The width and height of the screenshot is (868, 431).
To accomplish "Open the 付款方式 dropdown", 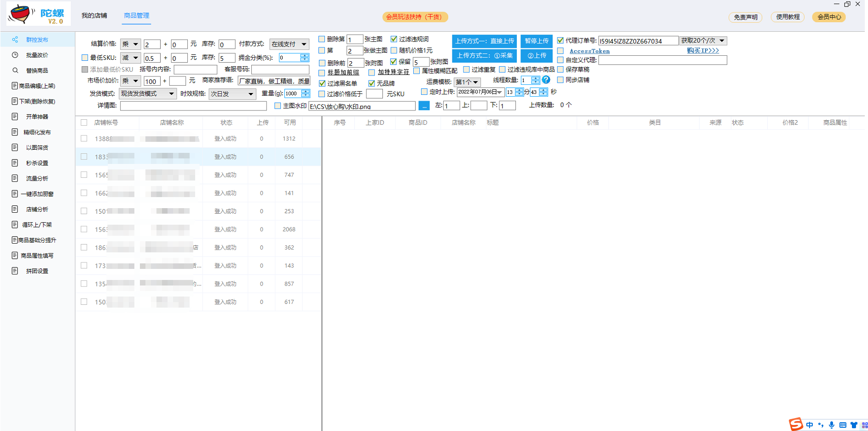I will (x=289, y=44).
